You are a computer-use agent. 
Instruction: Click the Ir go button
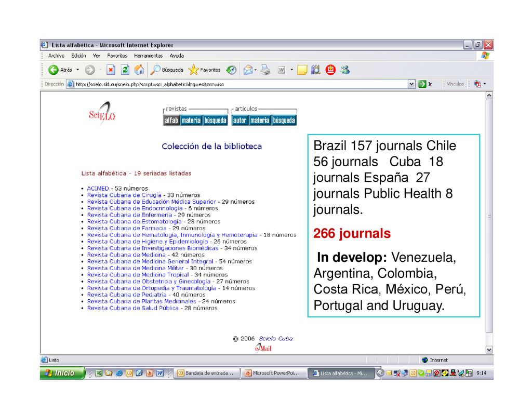pos(425,84)
